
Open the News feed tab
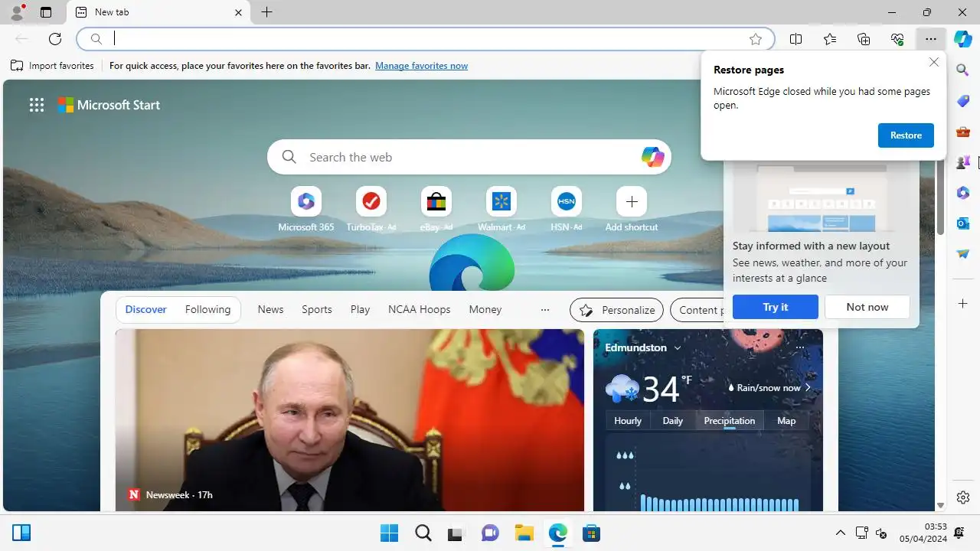click(x=270, y=310)
